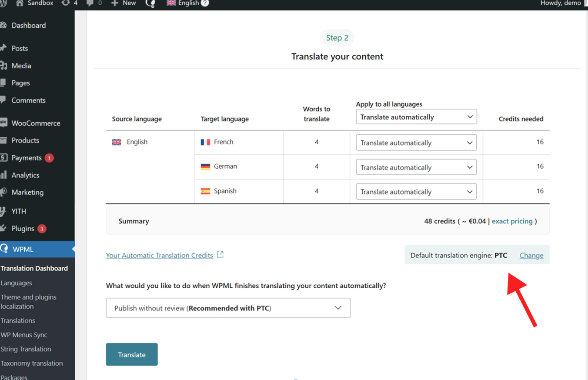Click the Plugins plug icon
588x380 pixels.
[x=3, y=228]
